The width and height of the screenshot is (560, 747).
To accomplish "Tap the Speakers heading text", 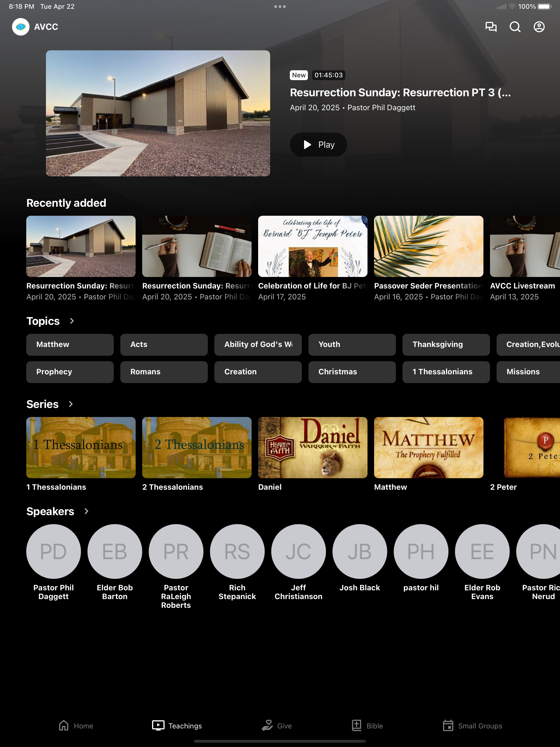I will pos(50,511).
